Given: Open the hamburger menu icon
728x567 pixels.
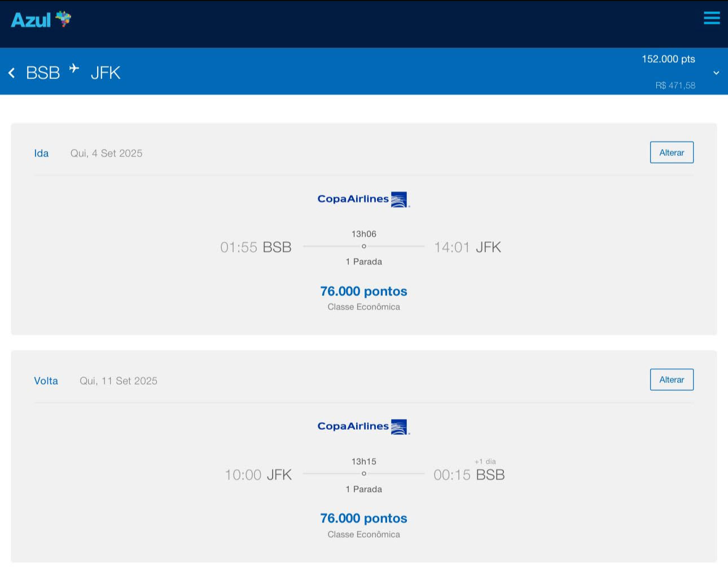Looking at the screenshot, I should click(x=712, y=18).
